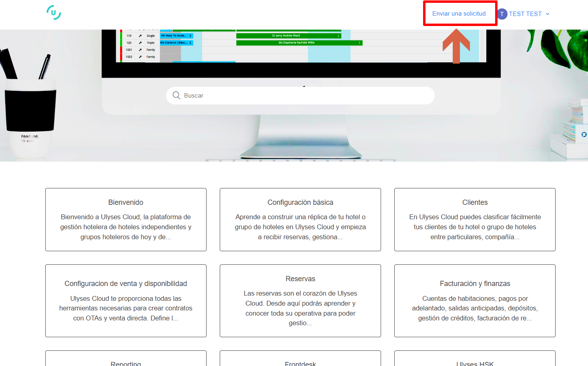Open the Bienvenido category card

(x=126, y=220)
